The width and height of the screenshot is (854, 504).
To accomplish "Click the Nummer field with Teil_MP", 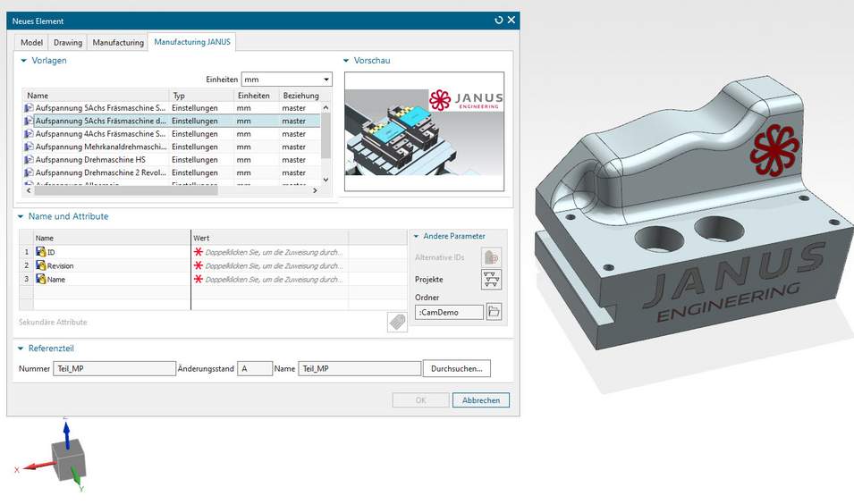I will coord(114,368).
